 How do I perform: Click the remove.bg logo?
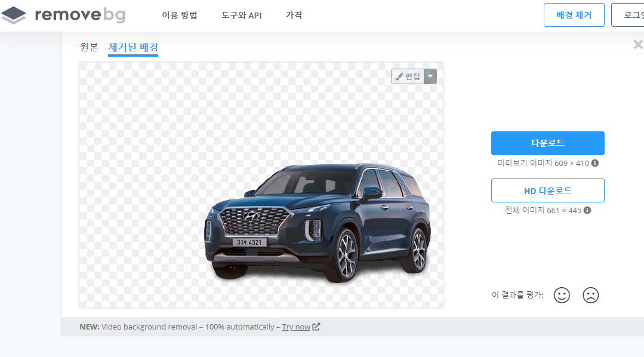point(63,15)
